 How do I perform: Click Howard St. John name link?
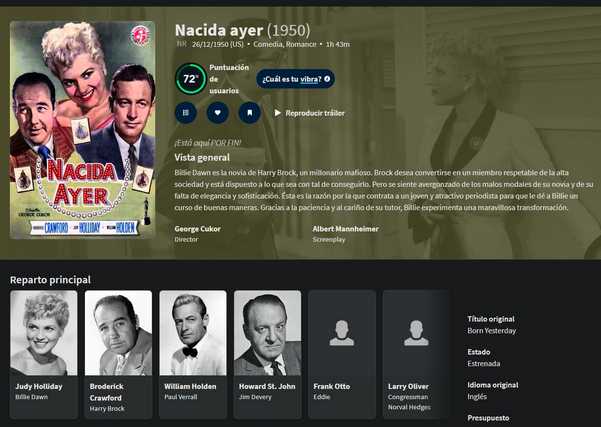267,386
